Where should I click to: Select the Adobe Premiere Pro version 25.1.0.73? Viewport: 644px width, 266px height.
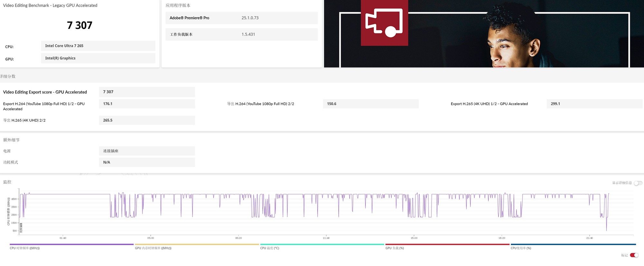click(250, 18)
